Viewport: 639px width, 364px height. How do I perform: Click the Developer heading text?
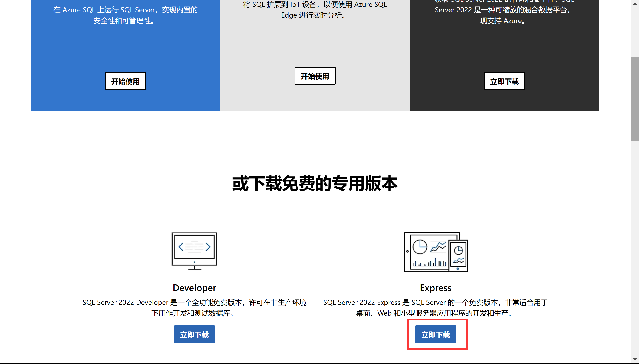[194, 288]
